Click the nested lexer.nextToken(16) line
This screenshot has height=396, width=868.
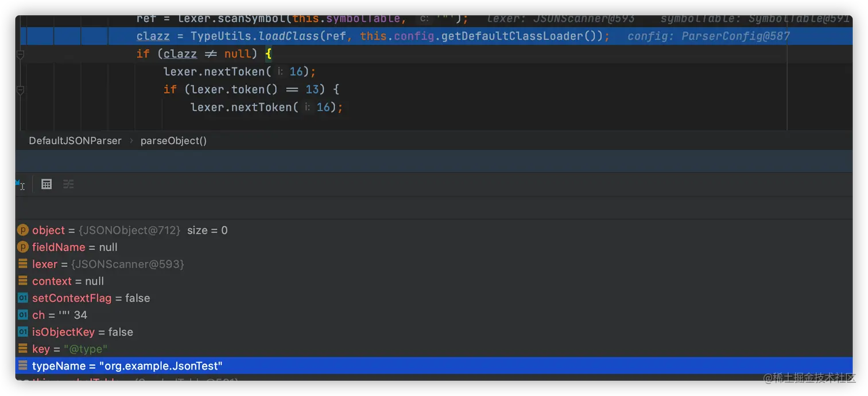point(267,107)
